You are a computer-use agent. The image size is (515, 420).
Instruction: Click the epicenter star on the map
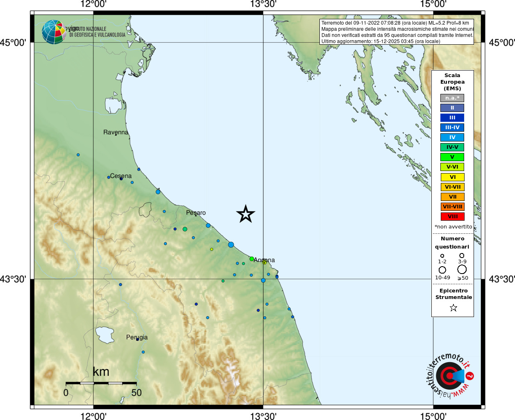pos(246,214)
